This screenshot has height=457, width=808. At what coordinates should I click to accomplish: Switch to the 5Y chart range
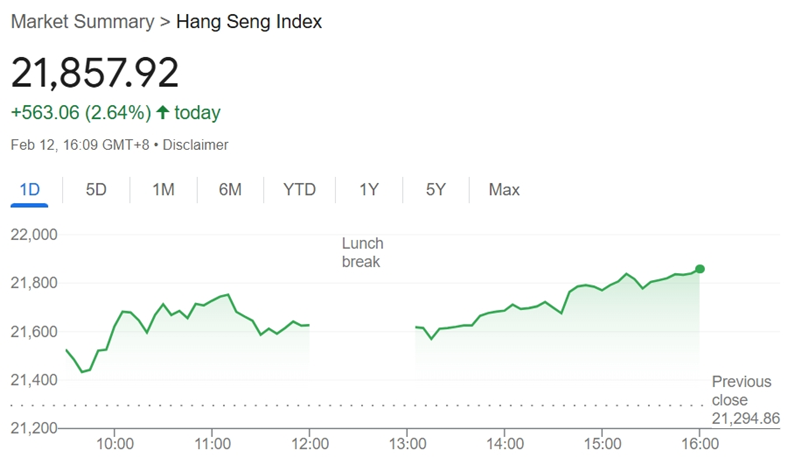(435, 190)
